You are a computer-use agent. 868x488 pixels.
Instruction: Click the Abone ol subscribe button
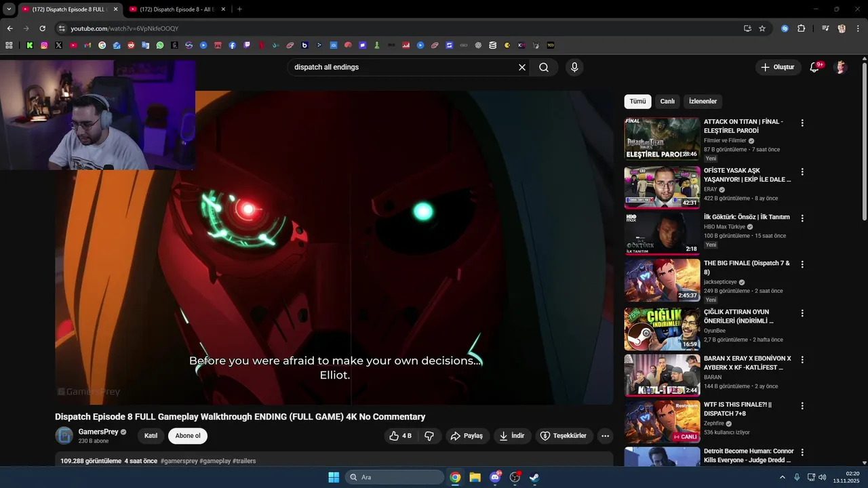pyautogui.click(x=188, y=436)
